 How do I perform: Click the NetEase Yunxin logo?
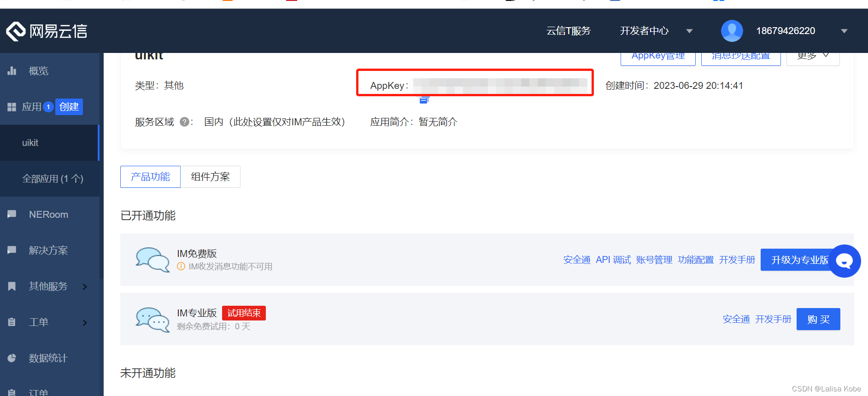coord(47,31)
